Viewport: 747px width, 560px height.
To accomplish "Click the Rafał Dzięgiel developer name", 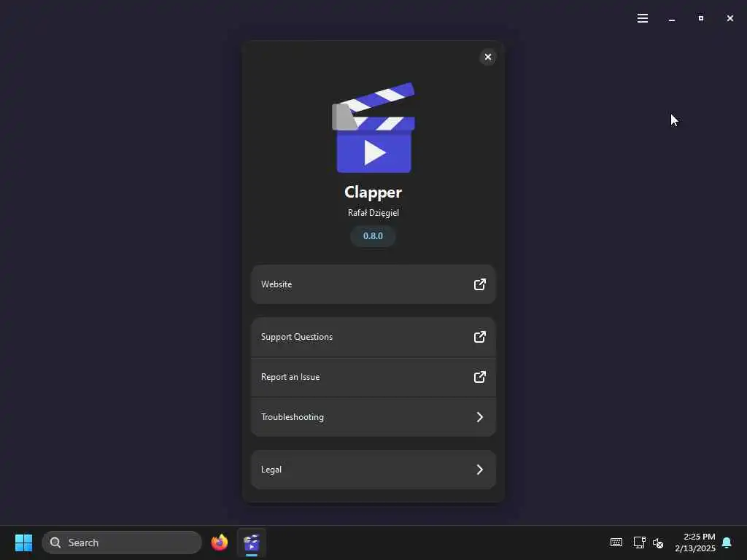I will point(373,213).
